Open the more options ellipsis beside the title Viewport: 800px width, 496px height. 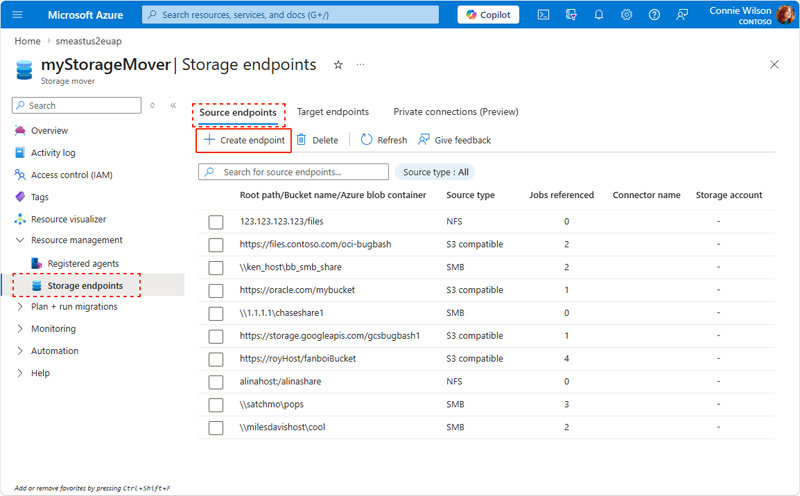pyautogui.click(x=360, y=65)
